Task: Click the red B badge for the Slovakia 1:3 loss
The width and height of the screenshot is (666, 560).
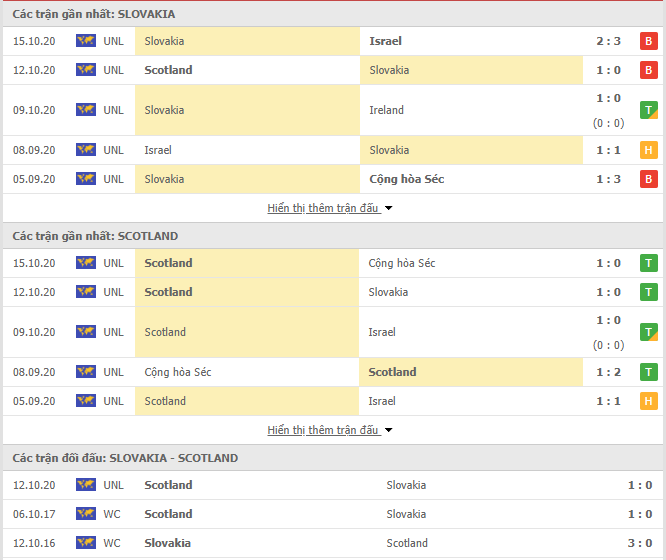Action: pyautogui.click(x=649, y=179)
